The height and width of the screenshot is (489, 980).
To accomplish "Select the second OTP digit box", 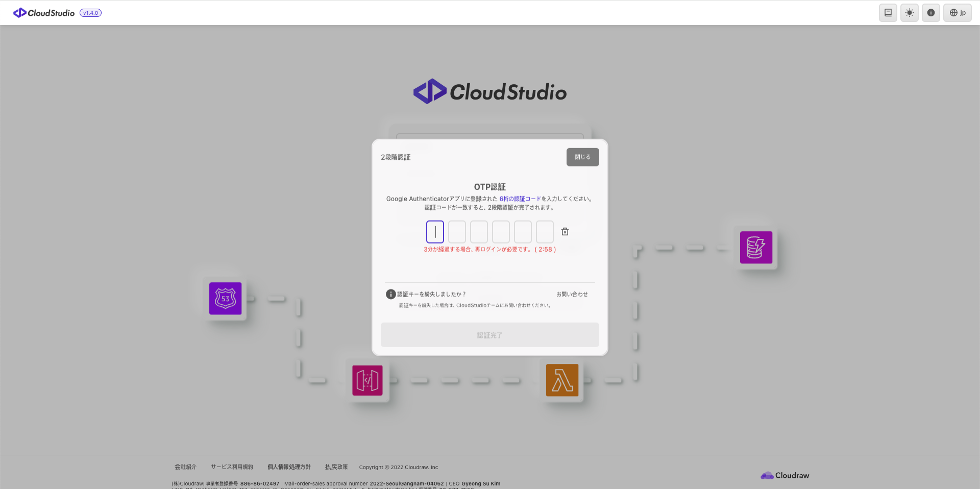I will tap(457, 232).
